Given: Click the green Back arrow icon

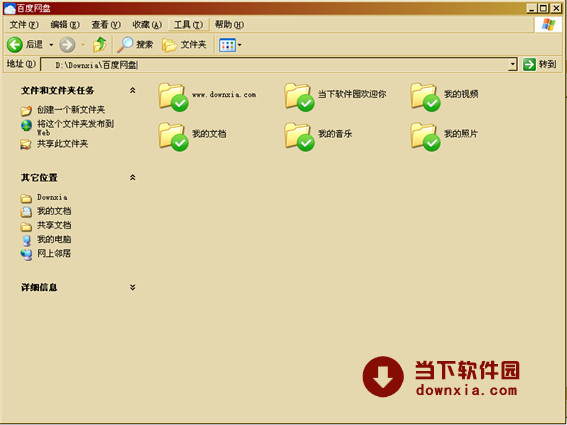Looking at the screenshot, I should 15,45.
